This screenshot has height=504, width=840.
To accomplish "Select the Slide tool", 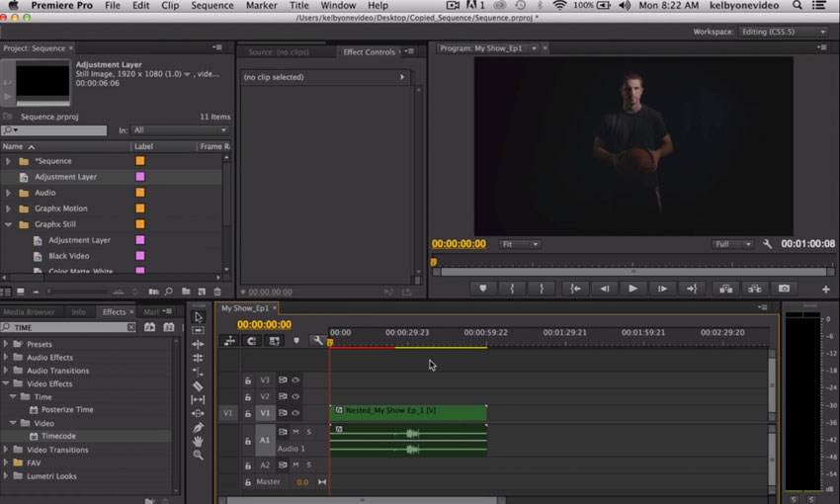I will 199,413.
